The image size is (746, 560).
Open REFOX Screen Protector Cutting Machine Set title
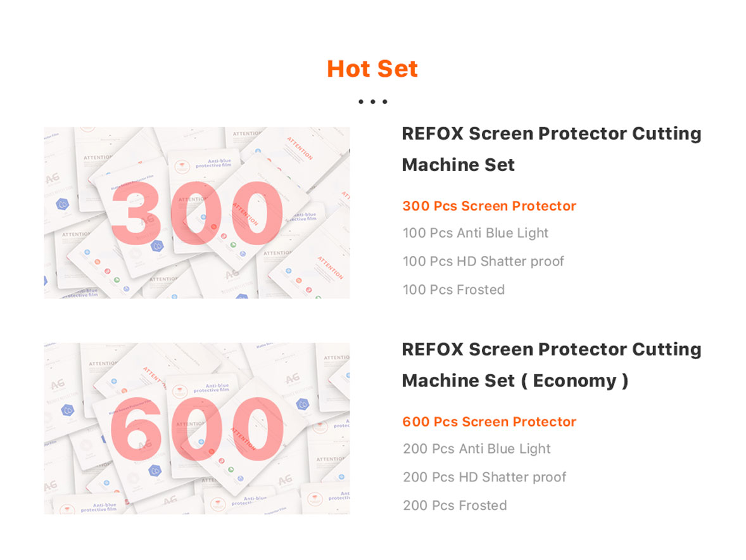[551, 149]
